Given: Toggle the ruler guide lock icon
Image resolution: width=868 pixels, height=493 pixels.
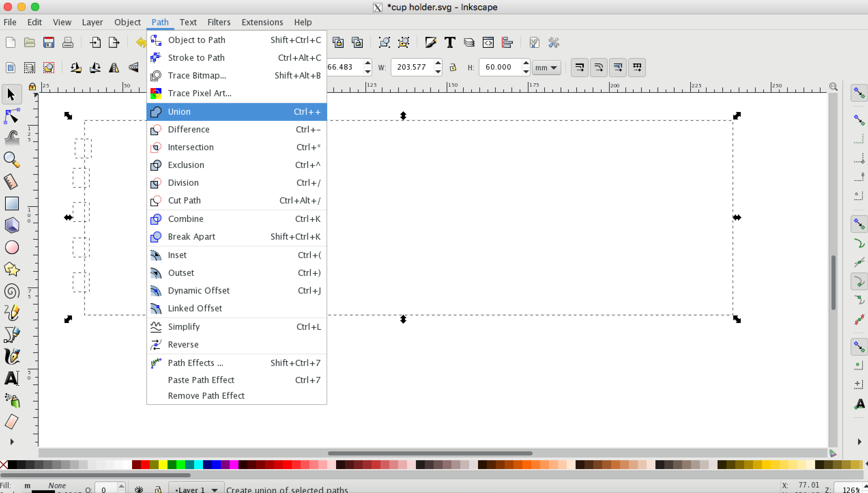Looking at the screenshot, I should point(32,86).
